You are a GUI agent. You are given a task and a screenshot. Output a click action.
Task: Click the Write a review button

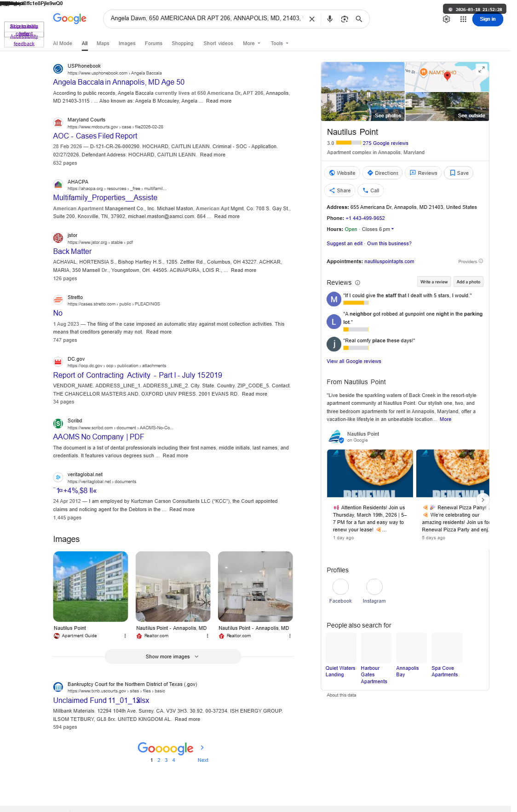(x=434, y=282)
